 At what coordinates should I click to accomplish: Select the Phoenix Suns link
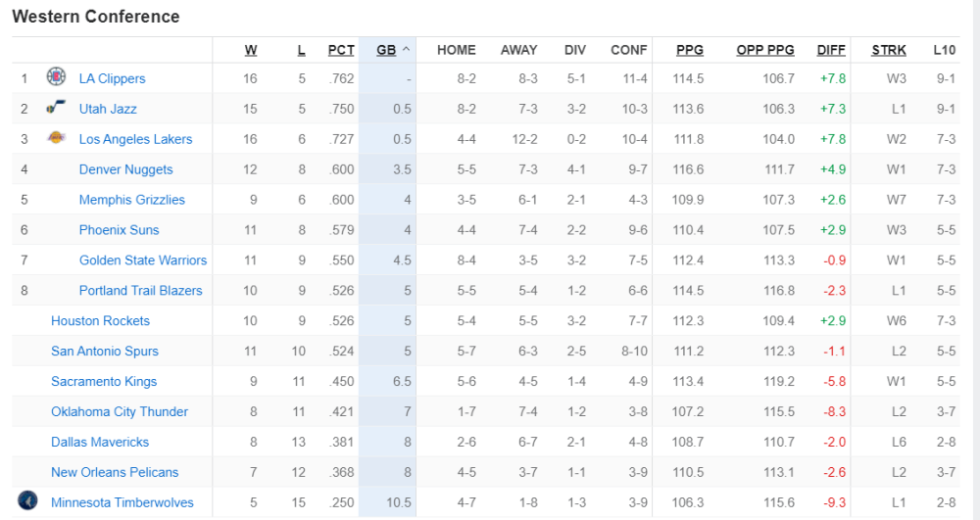coord(119,230)
